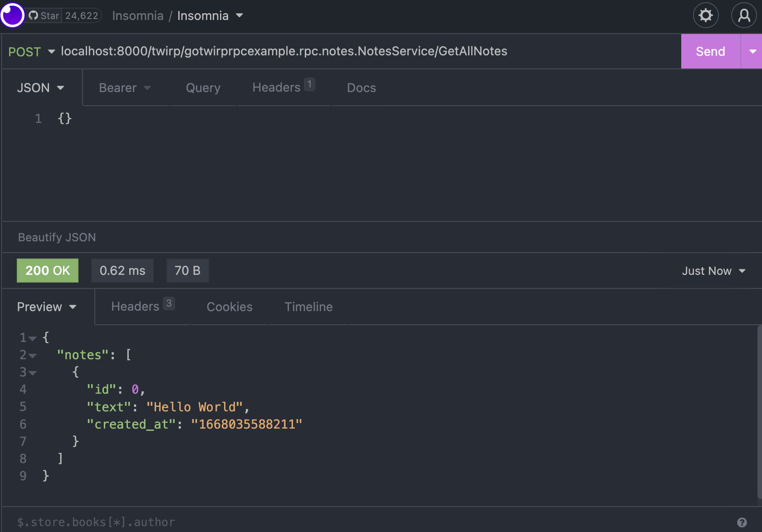This screenshot has width=762, height=532.
Task: Click Beautify JSON
Action: 57,238
